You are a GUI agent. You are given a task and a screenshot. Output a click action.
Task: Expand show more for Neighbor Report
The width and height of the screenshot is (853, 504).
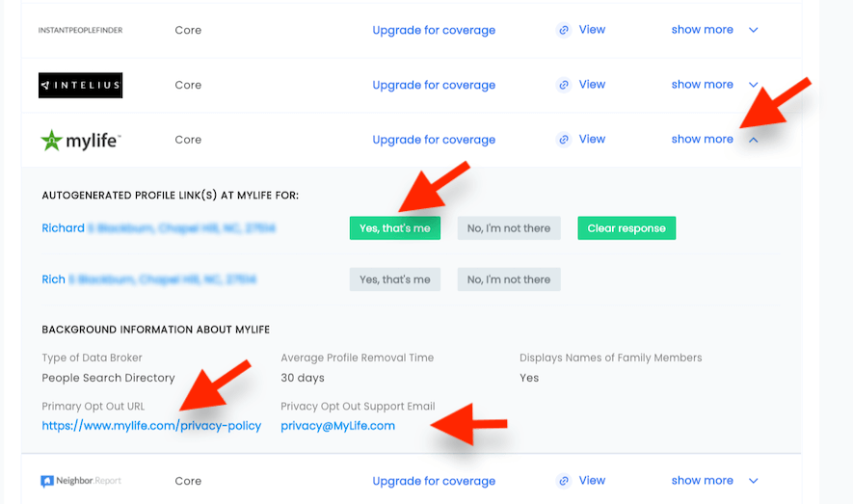click(754, 481)
